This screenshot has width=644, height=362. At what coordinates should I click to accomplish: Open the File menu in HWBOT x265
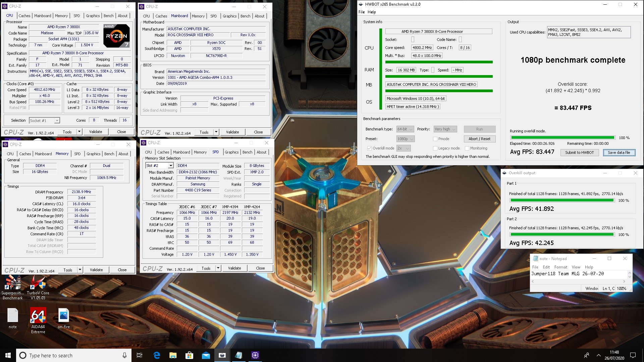pyautogui.click(x=362, y=12)
